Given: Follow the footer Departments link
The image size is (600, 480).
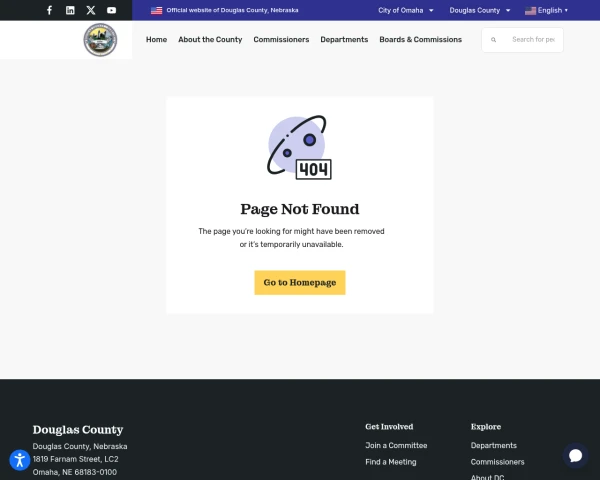Looking at the screenshot, I should tap(494, 445).
